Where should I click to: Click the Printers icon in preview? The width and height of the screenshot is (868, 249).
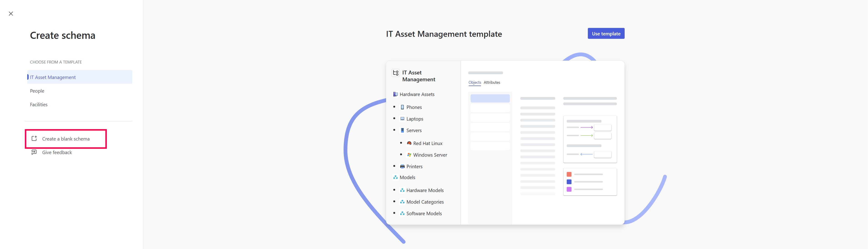402,167
